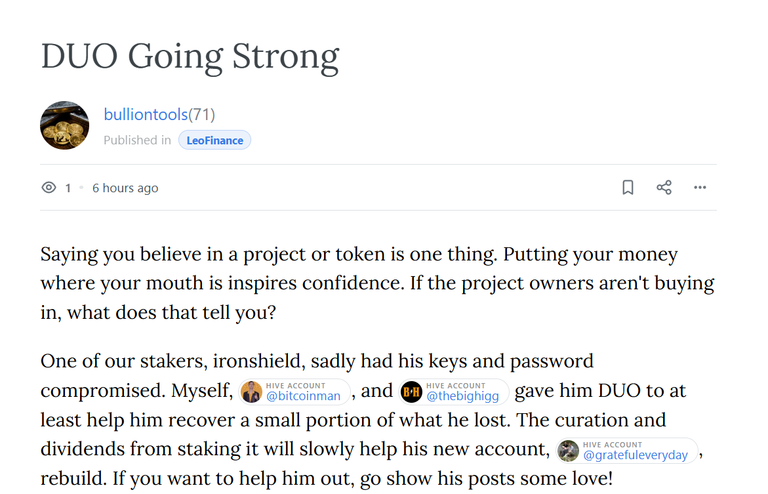The height and width of the screenshot is (494, 768).
Task: Open the @gratefuleveryday account mention
Action: pyautogui.click(x=635, y=455)
